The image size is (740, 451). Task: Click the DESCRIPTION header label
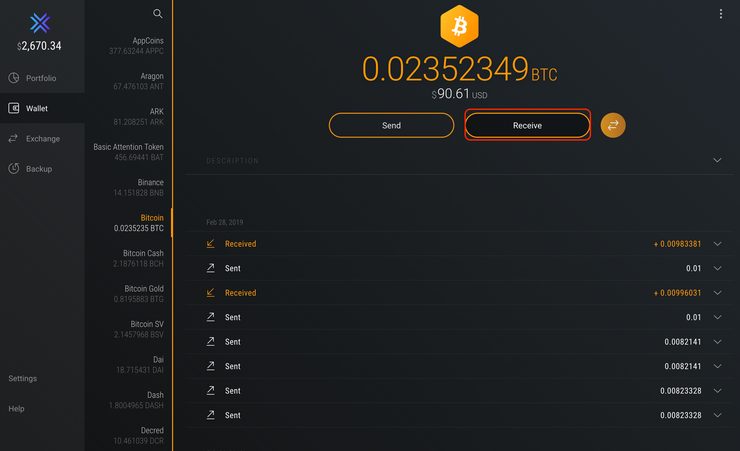[232, 161]
